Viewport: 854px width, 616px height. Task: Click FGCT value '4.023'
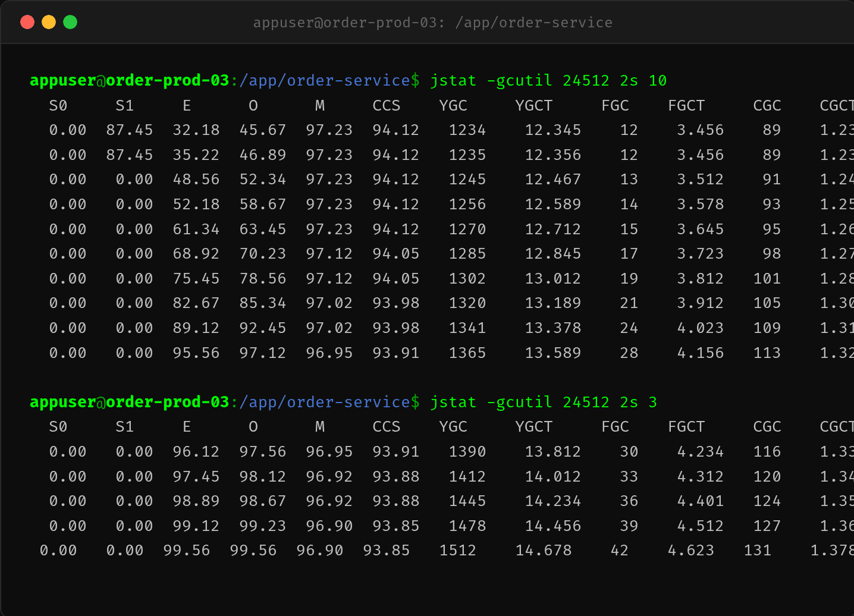[x=701, y=328]
